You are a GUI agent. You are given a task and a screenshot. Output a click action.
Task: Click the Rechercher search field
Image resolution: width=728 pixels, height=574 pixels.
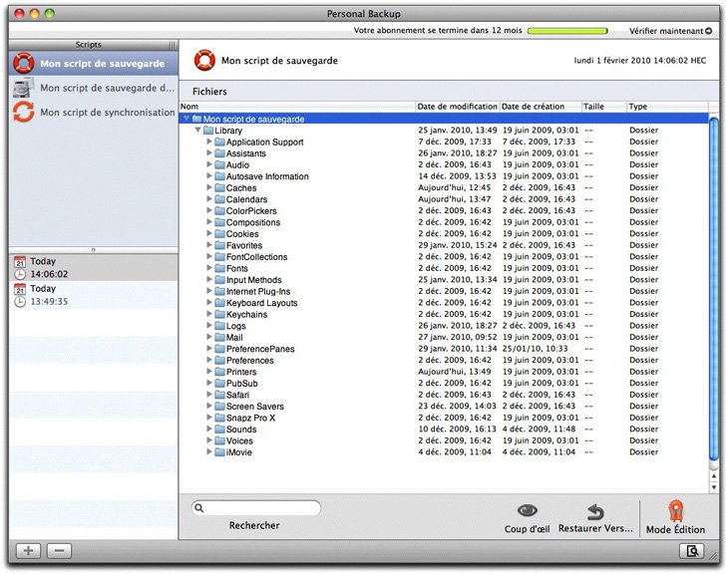256,507
